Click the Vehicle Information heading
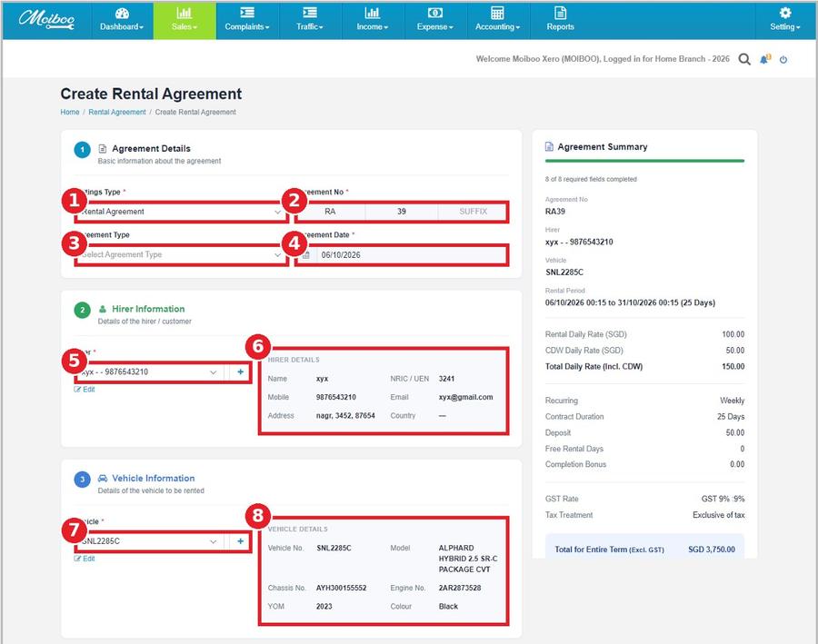This screenshot has width=818, height=644. [154, 478]
